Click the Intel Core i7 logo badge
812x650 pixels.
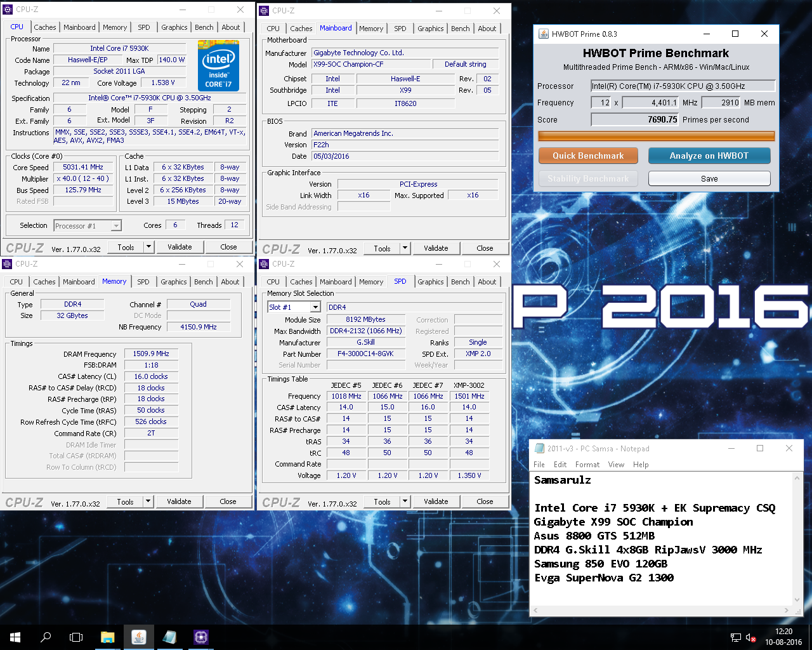click(218, 65)
